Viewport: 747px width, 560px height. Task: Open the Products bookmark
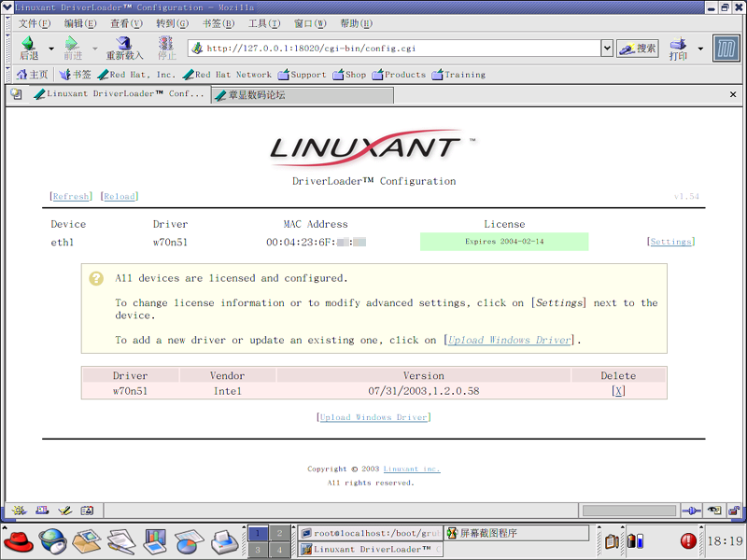pyautogui.click(x=399, y=75)
